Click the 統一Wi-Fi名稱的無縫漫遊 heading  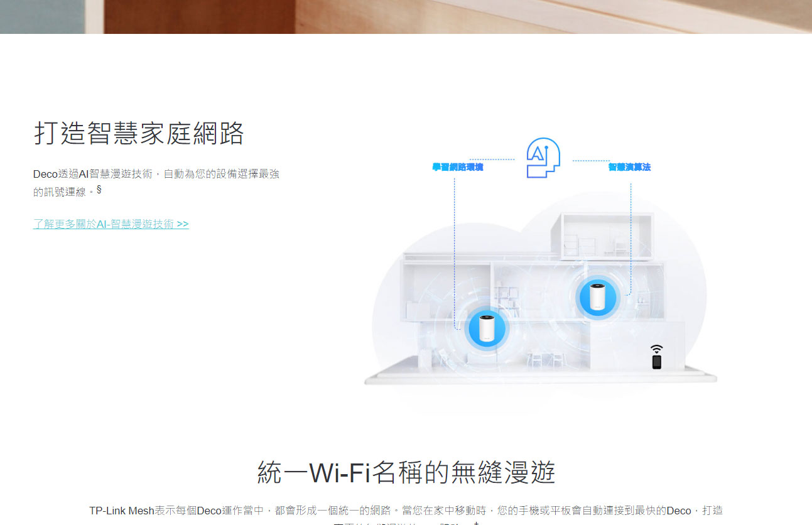click(406, 472)
